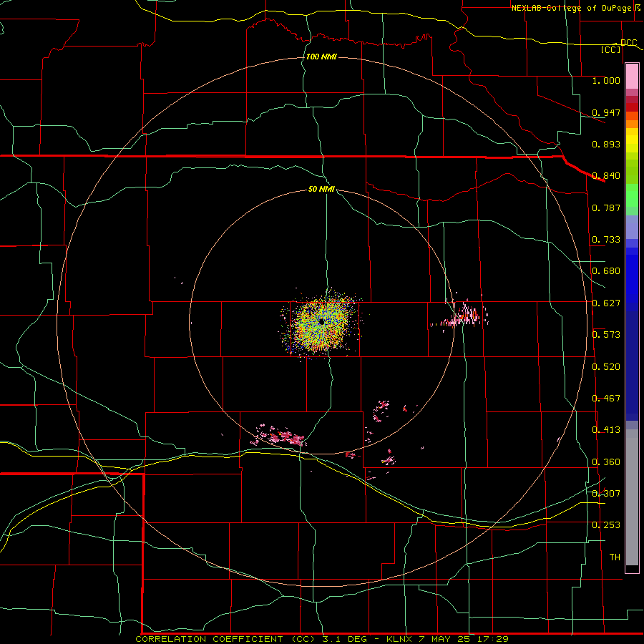Screen dimensions: 644x644
Task: Pick the gray swatch on the color bar
Action: pyautogui.click(x=632, y=497)
